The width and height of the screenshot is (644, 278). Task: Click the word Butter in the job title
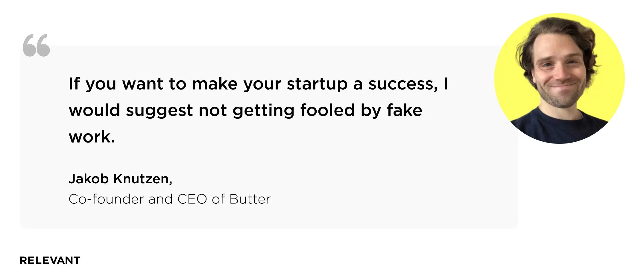pyautogui.click(x=250, y=199)
